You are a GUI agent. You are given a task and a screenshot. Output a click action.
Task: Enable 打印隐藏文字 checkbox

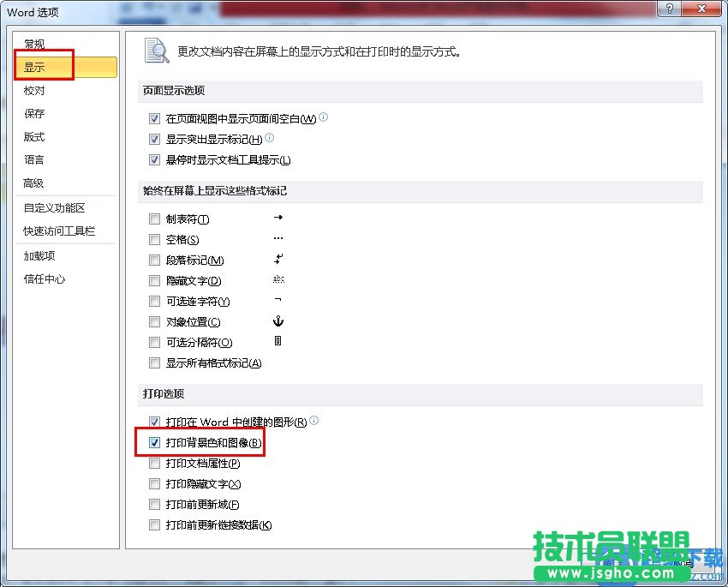click(155, 484)
